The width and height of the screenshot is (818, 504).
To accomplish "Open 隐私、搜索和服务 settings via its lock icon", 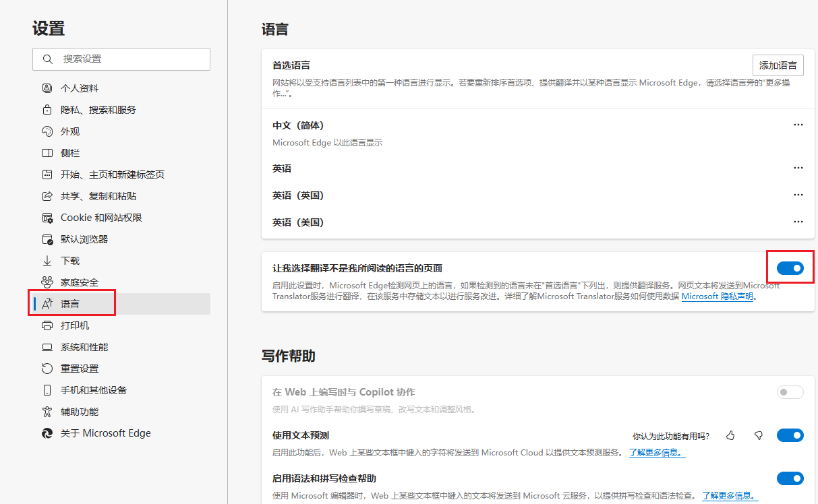I will click(47, 109).
